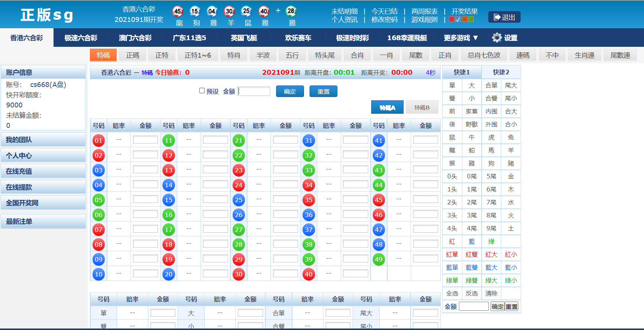Screen dimensions: 644x330
Task: Expand the 更多游戏 dropdown menu
Action: click(x=460, y=38)
